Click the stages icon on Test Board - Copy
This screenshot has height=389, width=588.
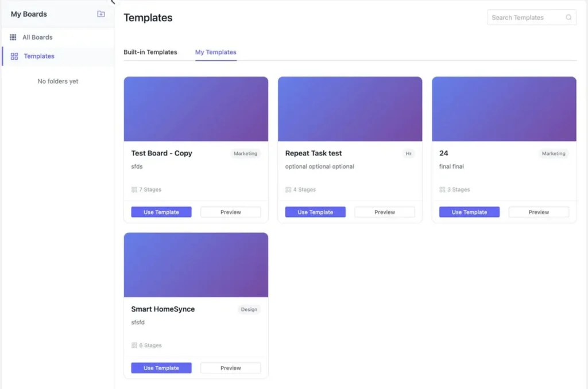coord(134,189)
